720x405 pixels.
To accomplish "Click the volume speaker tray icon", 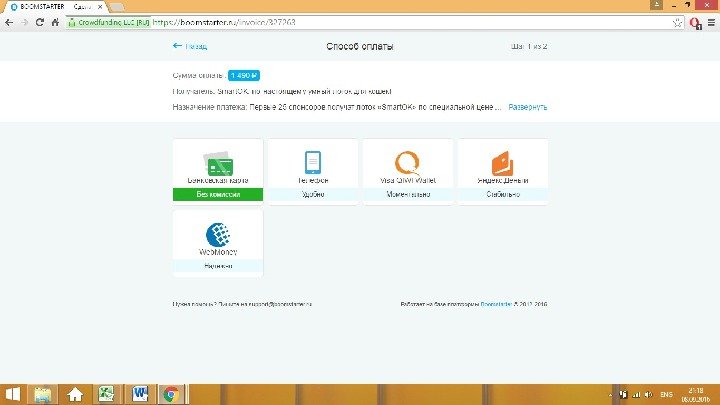I will tap(648, 395).
